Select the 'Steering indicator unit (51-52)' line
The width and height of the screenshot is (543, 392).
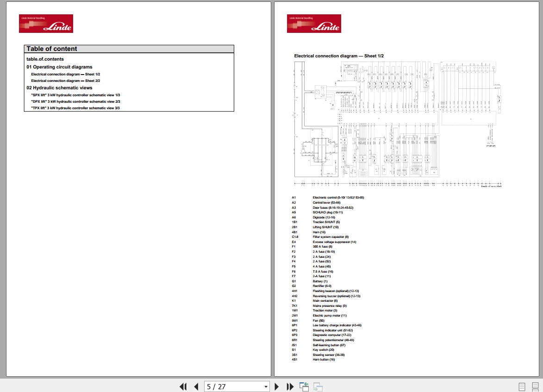pos(333,330)
